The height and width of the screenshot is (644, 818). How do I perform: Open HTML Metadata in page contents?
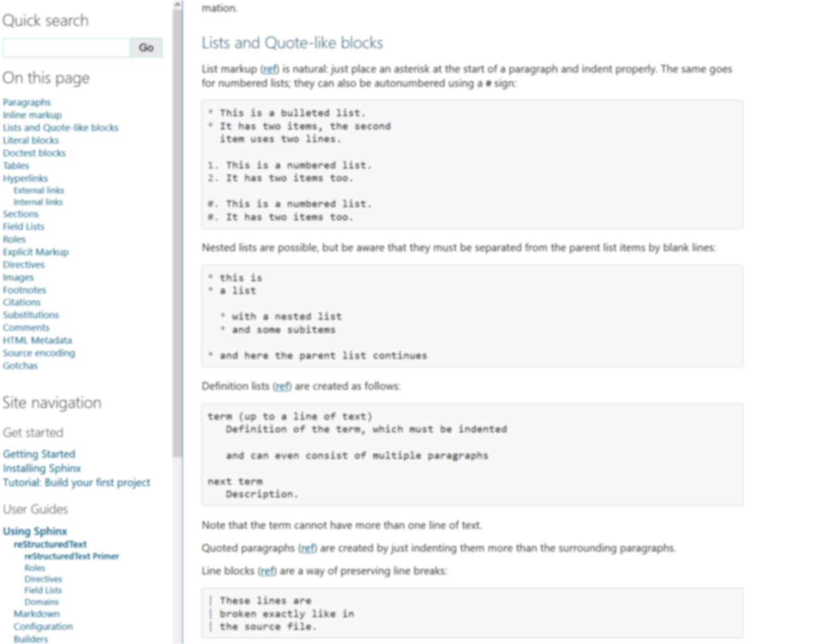37,340
